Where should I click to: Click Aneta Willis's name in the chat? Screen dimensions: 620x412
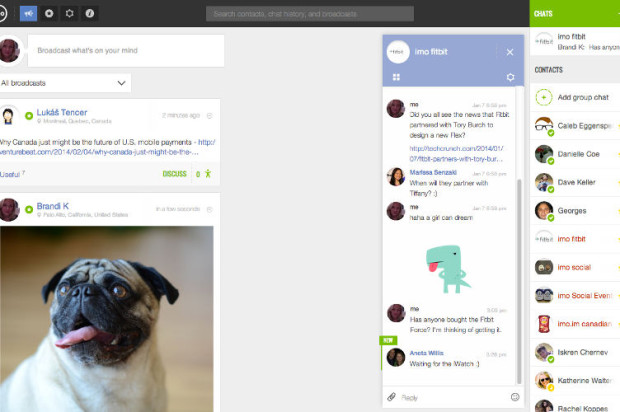click(426, 353)
